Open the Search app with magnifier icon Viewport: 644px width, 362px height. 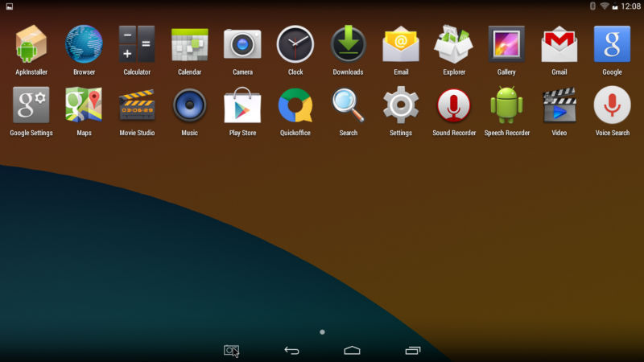(x=348, y=105)
